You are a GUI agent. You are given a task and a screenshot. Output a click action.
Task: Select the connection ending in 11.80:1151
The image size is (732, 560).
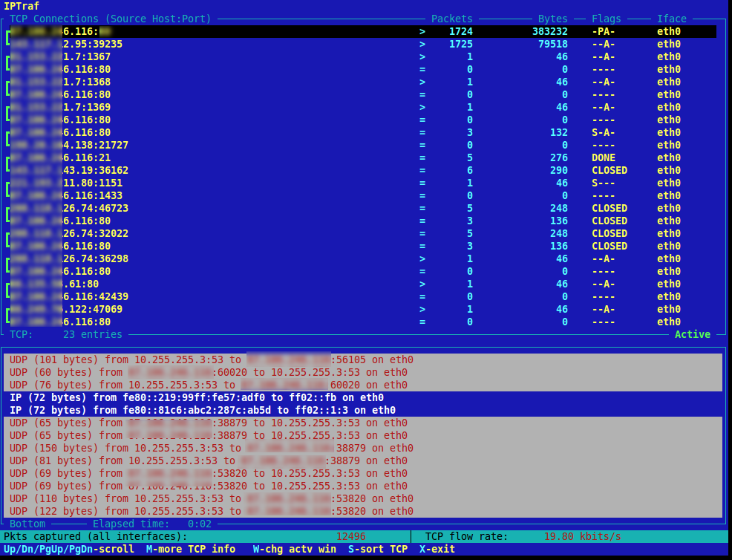pyautogui.click(x=363, y=183)
